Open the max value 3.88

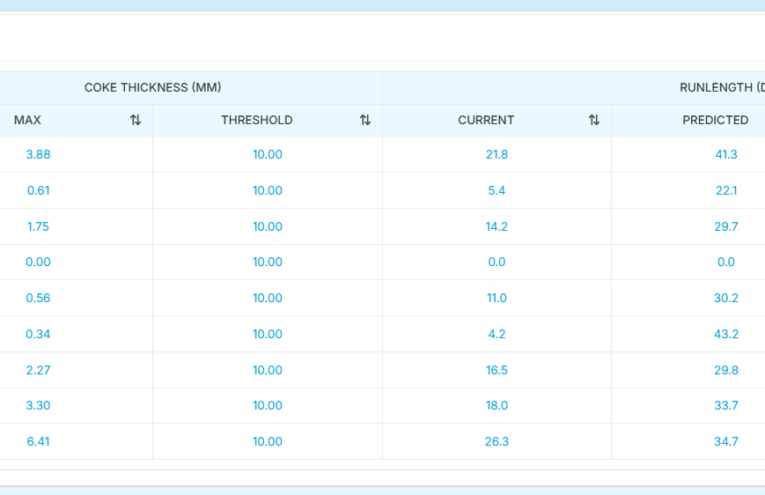point(38,155)
